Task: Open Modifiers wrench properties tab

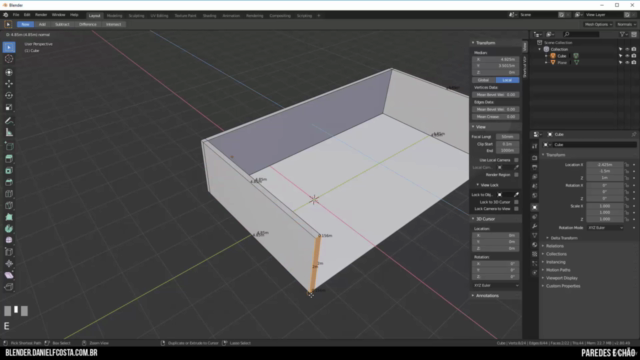Action: 535,226
